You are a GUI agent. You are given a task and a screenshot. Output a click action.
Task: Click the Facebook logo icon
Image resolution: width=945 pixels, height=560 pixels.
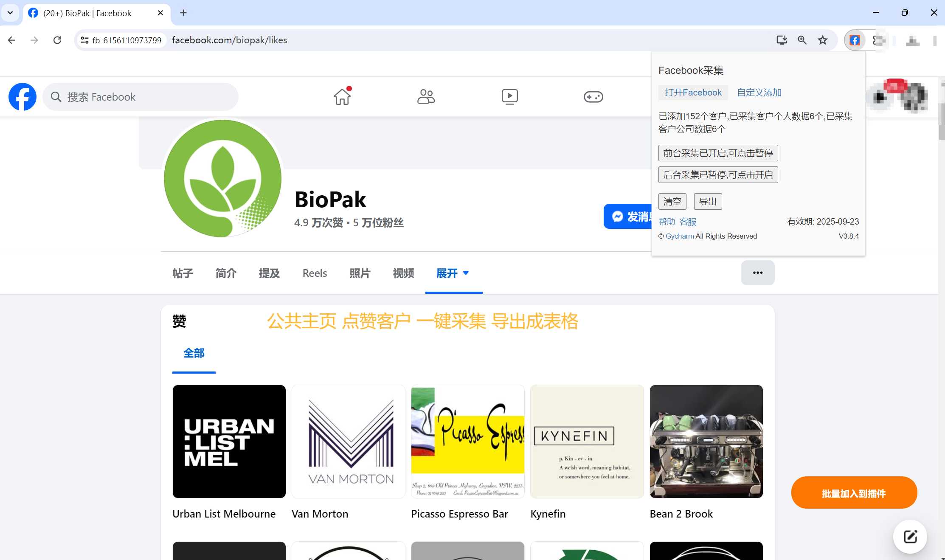point(22,97)
